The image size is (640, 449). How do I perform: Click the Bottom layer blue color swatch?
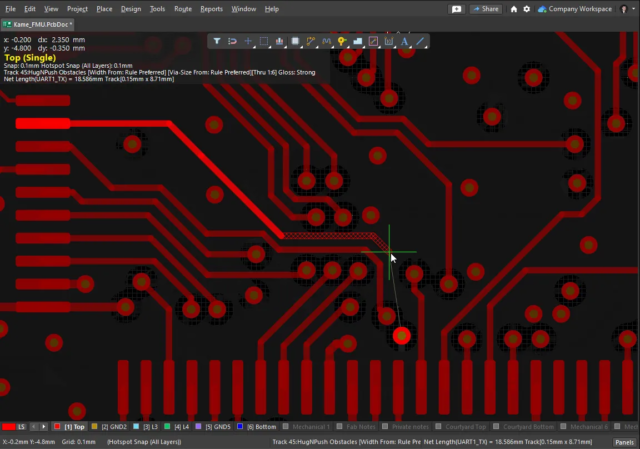click(x=240, y=427)
